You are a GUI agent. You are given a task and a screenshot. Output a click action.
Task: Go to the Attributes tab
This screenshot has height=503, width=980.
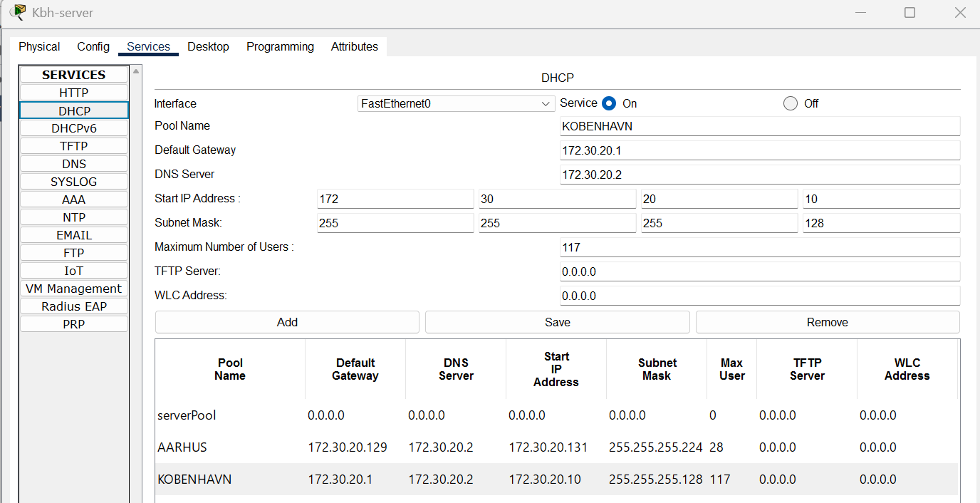tap(354, 46)
